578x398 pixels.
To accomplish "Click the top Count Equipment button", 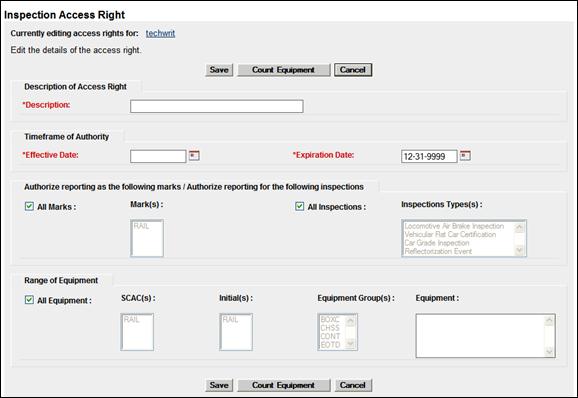I will pos(283,70).
